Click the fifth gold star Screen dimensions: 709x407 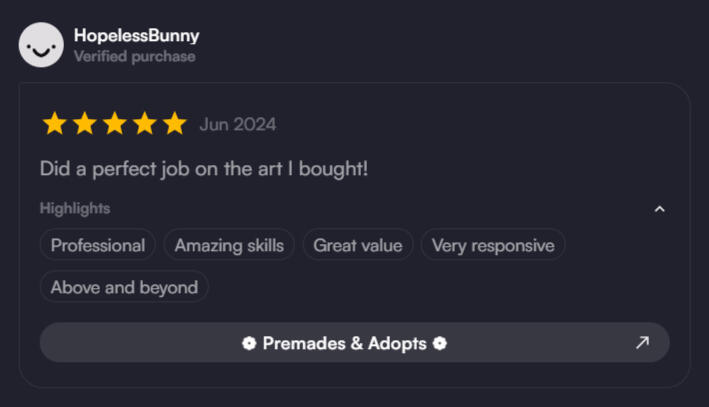175,124
